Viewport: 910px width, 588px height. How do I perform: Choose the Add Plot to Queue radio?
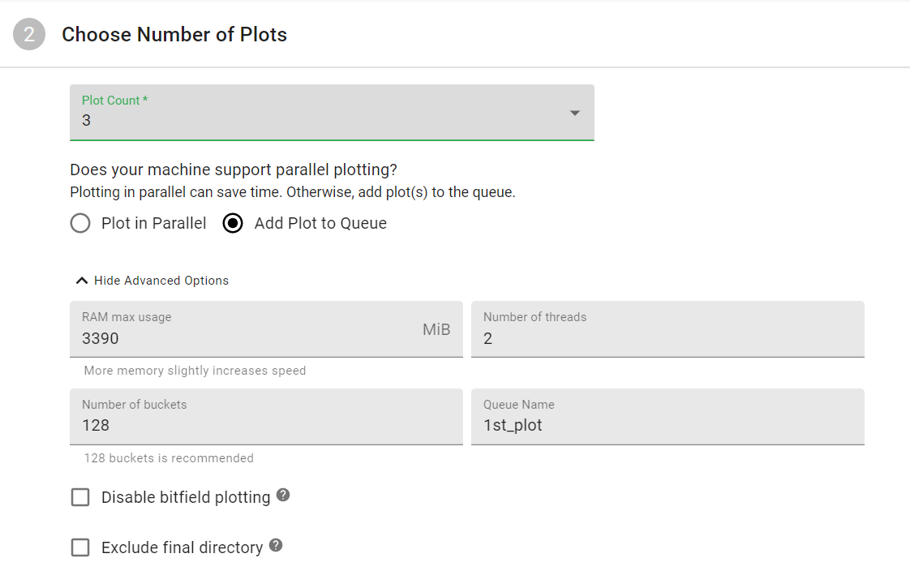[233, 223]
